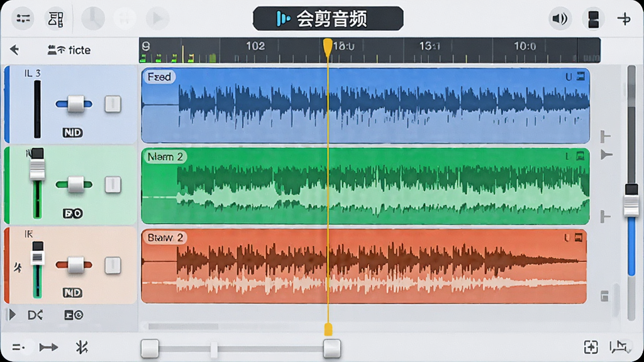The image size is (644, 362).
Task: Toggle the square checkbox on the blue track
Action: pyautogui.click(x=113, y=104)
